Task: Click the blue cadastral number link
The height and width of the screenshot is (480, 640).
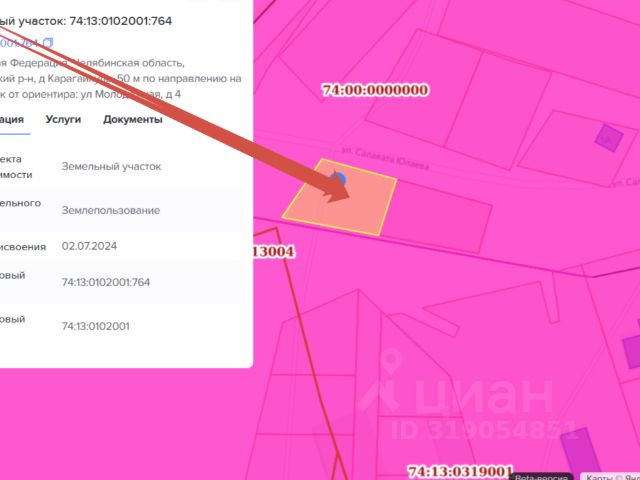Action: tap(19, 42)
